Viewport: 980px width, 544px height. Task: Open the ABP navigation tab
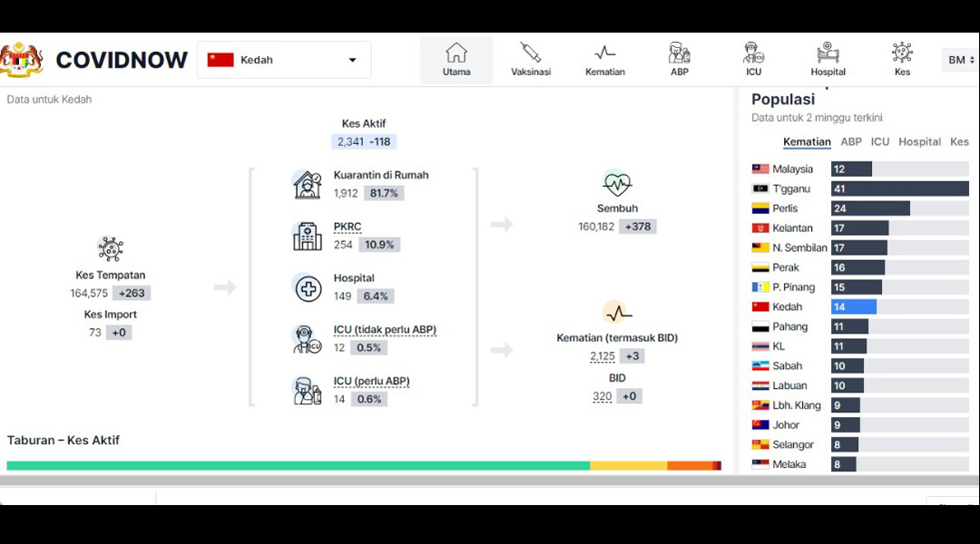coord(680,60)
